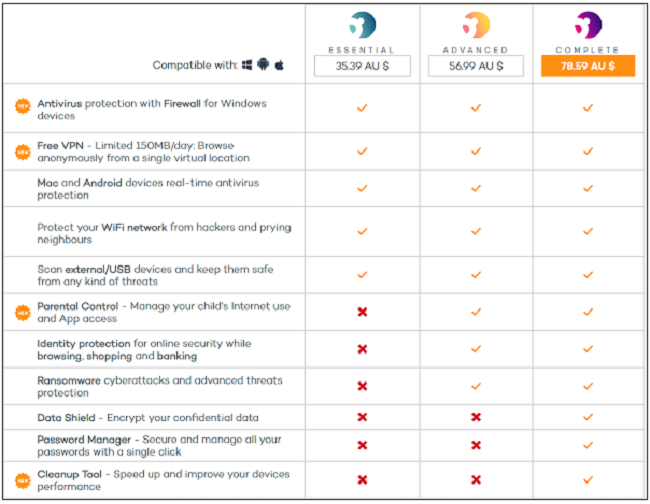Click the Essential checkmark for Free VPN

click(362, 151)
